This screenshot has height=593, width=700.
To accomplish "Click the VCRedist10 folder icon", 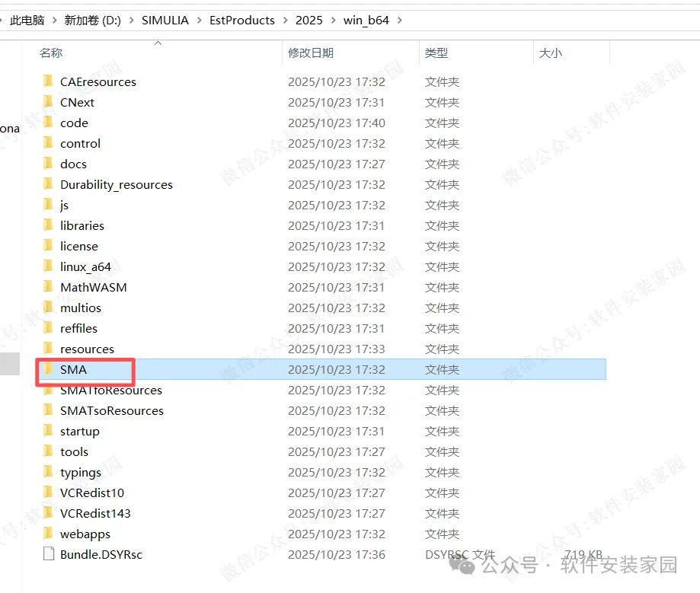I will (x=48, y=493).
